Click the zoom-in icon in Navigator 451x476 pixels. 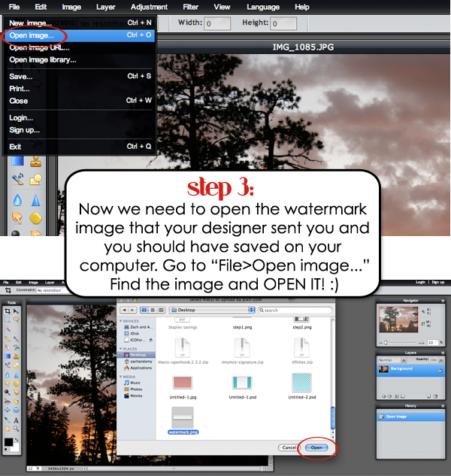(x=421, y=342)
